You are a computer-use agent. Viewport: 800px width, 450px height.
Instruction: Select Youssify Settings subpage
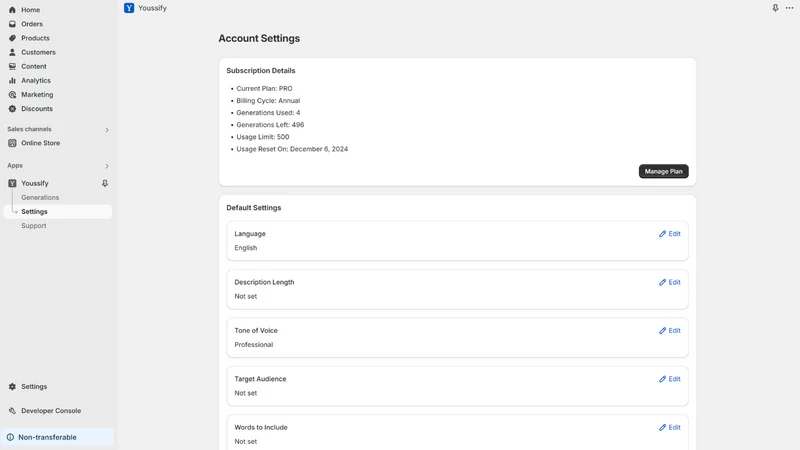pos(58,212)
